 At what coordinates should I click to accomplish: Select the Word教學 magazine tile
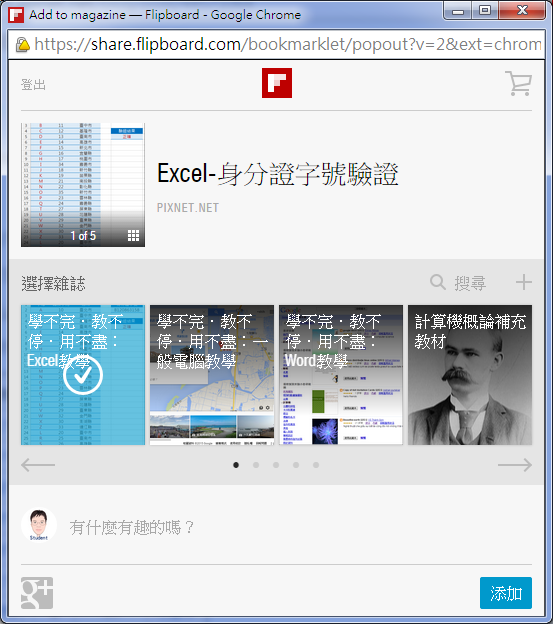coord(341,375)
